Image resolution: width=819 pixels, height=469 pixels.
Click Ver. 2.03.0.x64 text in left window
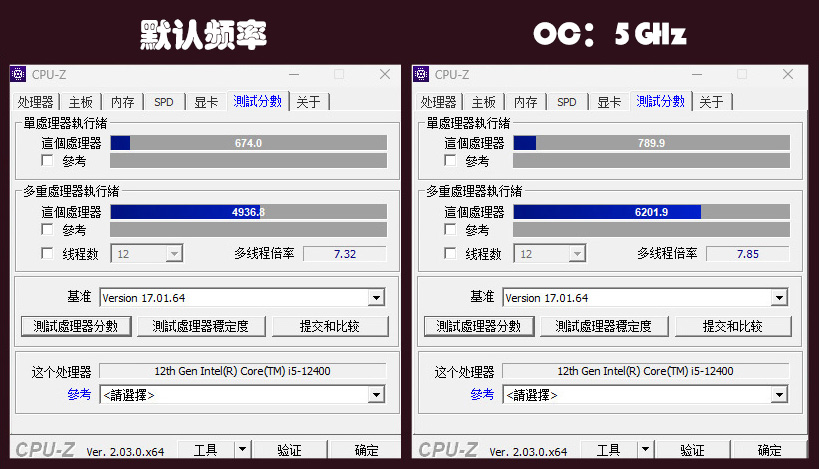point(125,452)
